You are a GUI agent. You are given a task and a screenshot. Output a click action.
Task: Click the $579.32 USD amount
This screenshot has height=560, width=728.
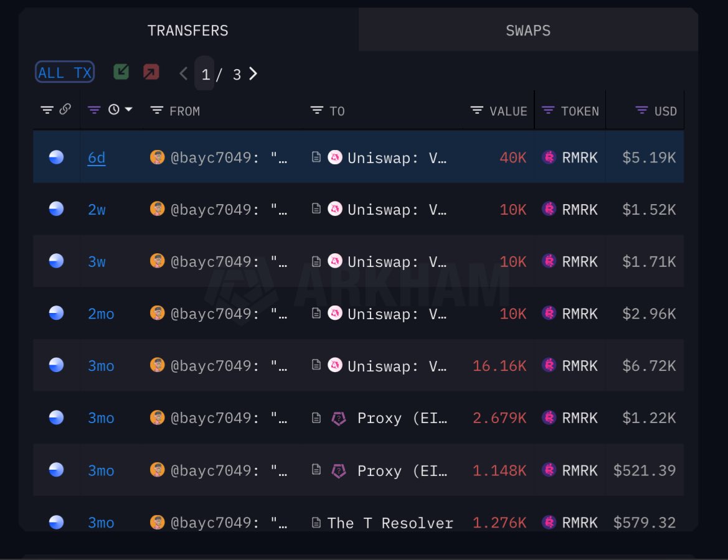[x=645, y=523]
